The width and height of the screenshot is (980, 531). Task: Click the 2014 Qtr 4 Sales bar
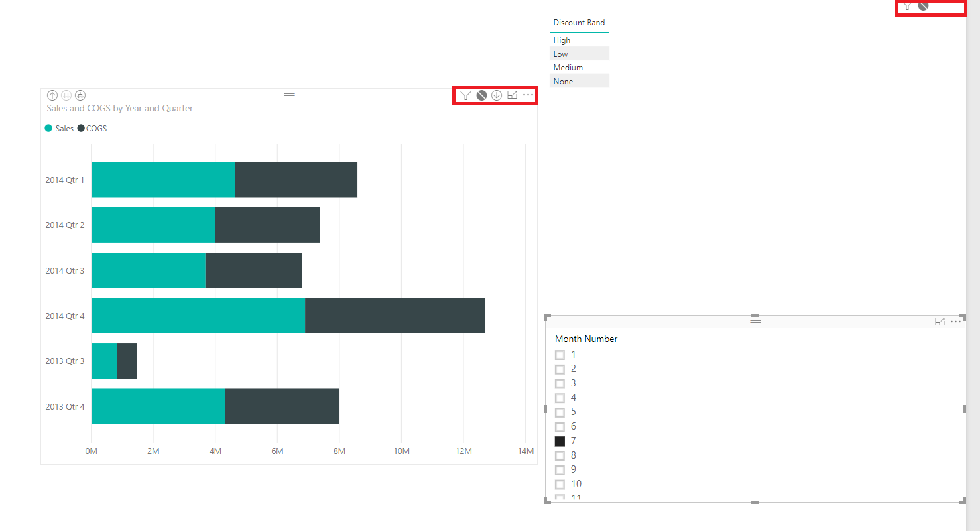coord(198,316)
